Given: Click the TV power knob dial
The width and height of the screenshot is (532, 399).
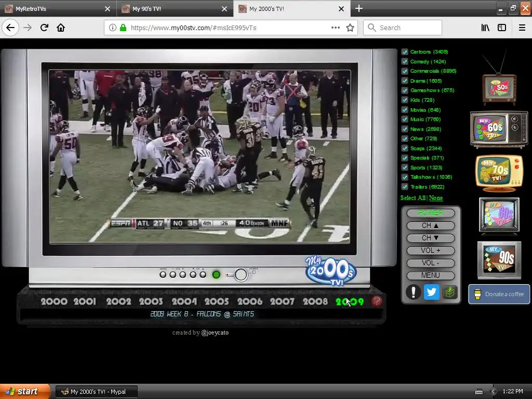Looking at the screenshot, I should [x=241, y=274].
